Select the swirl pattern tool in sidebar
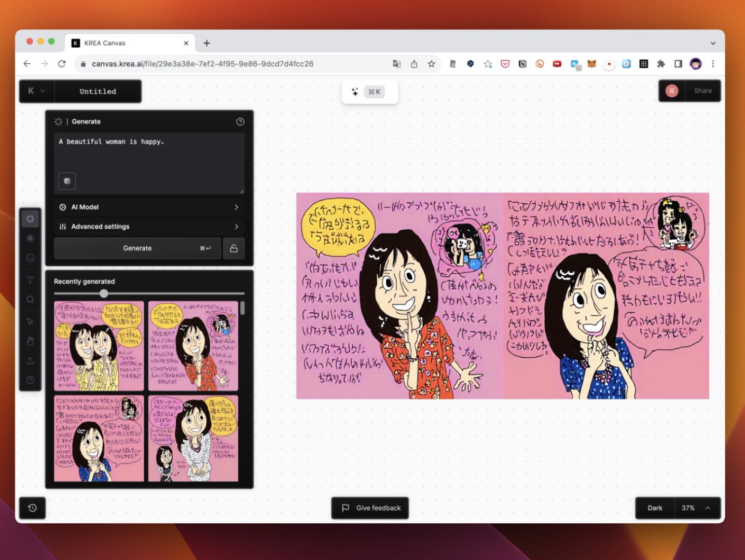The image size is (745, 560). pyautogui.click(x=30, y=238)
